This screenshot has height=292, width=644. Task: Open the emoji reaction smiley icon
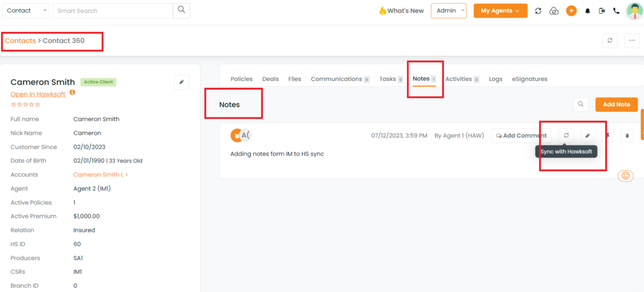pyautogui.click(x=625, y=176)
